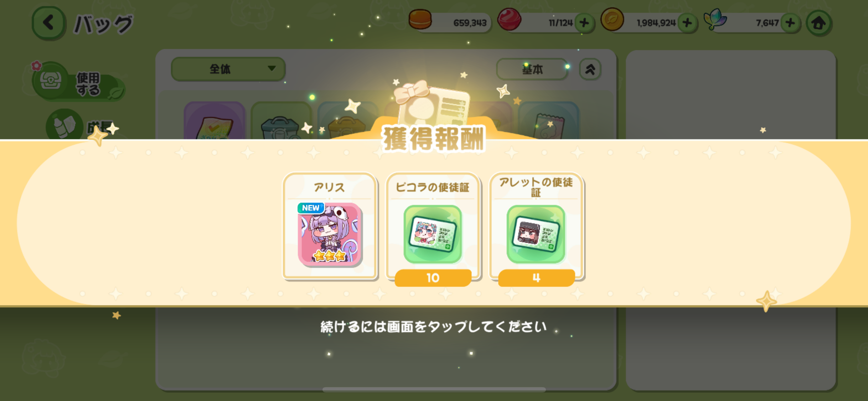Switch to the 使用する tab

pos(78,83)
